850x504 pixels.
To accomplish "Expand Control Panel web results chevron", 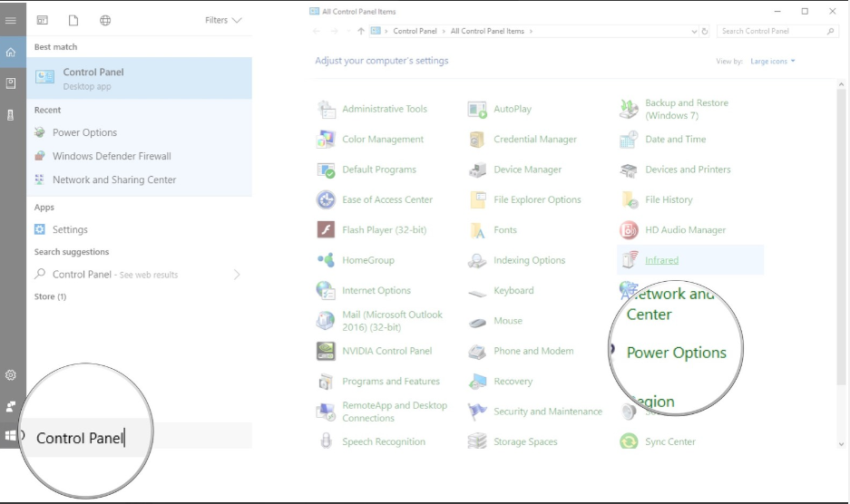I will (237, 275).
